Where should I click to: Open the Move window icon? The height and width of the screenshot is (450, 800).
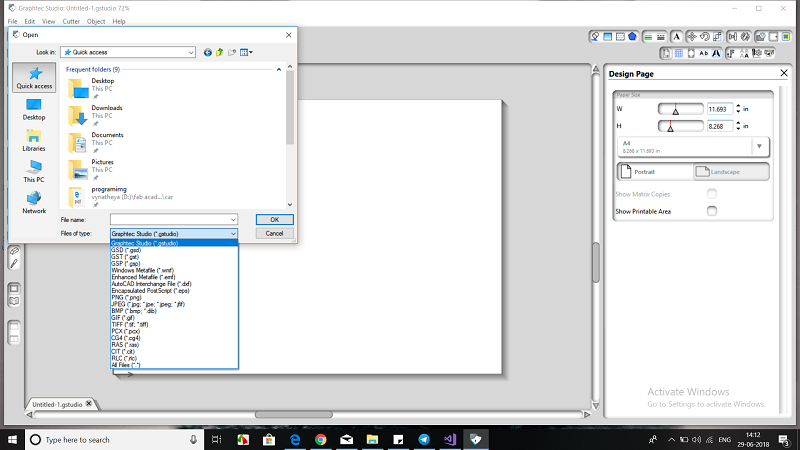[692, 37]
